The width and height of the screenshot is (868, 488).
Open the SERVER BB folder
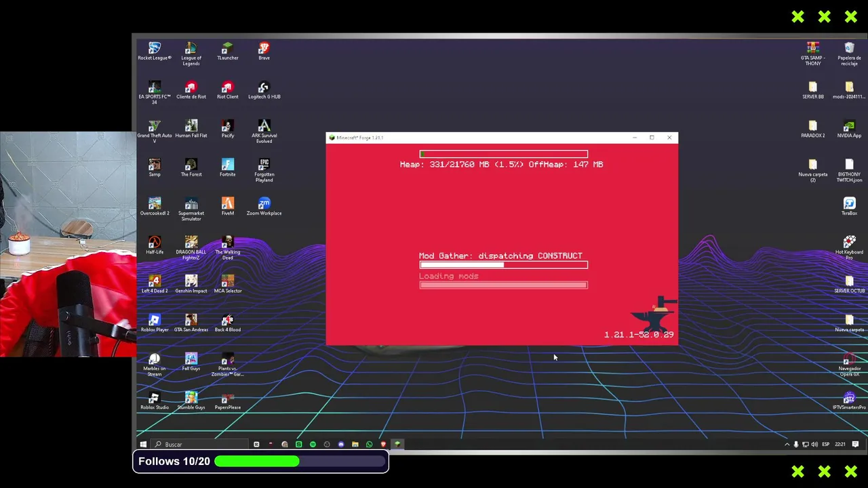[813, 90]
